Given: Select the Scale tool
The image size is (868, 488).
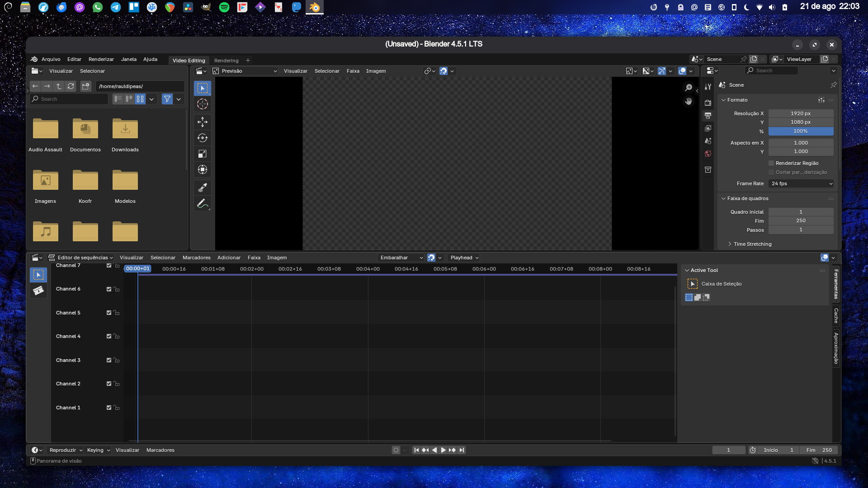Looking at the screenshot, I should (202, 154).
